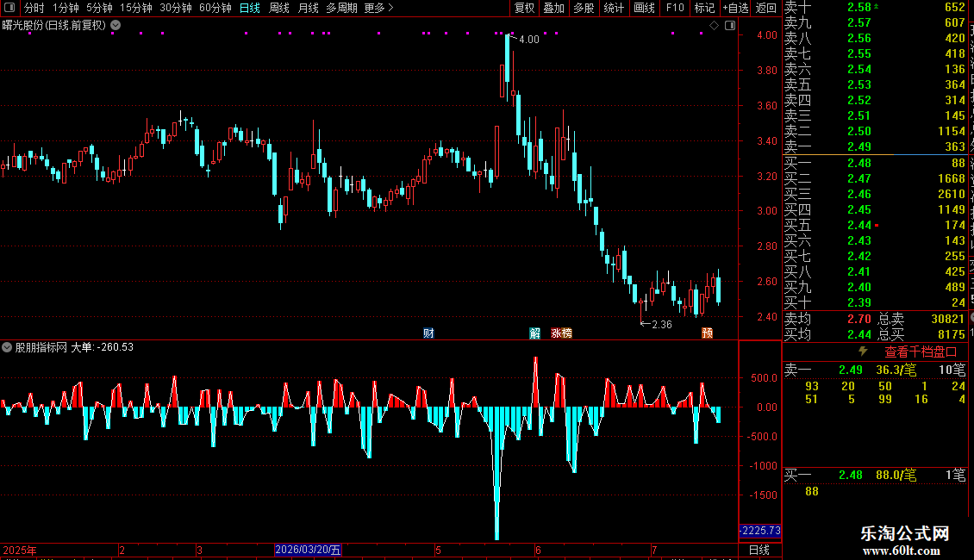Select the 60分钟 period tab
The height and width of the screenshot is (560, 974).
pyautogui.click(x=215, y=8)
